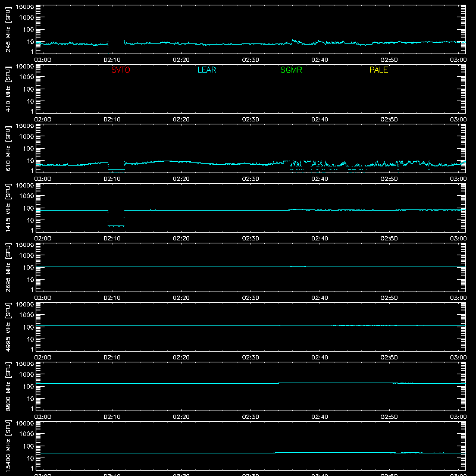
Task: Click the 02:40 tick label of 410 MHz panel
Action: click(320, 120)
